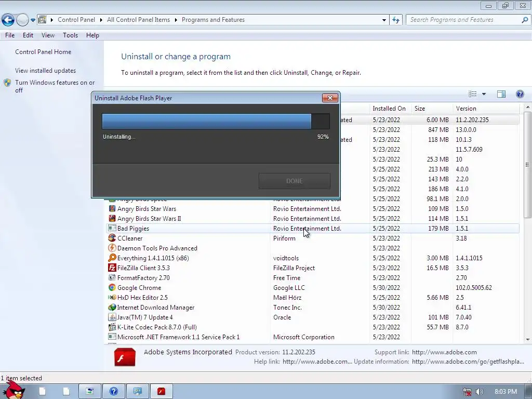The height and width of the screenshot is (399, 532).
Task: Open the Tools menu
Action: (70, 35)
